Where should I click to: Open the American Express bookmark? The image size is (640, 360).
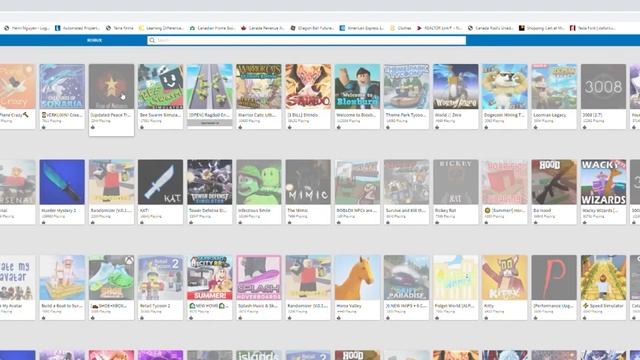pyautogui.click(x=362, y=28)
